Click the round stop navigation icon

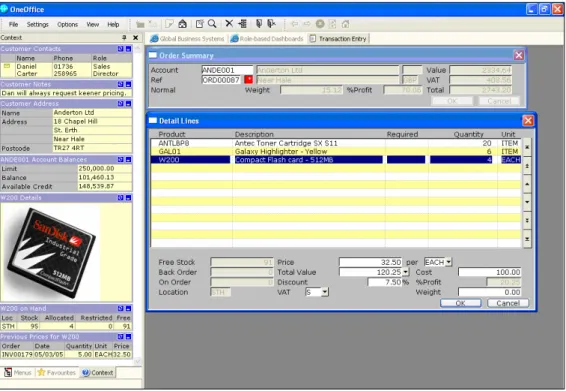[320, 24]
